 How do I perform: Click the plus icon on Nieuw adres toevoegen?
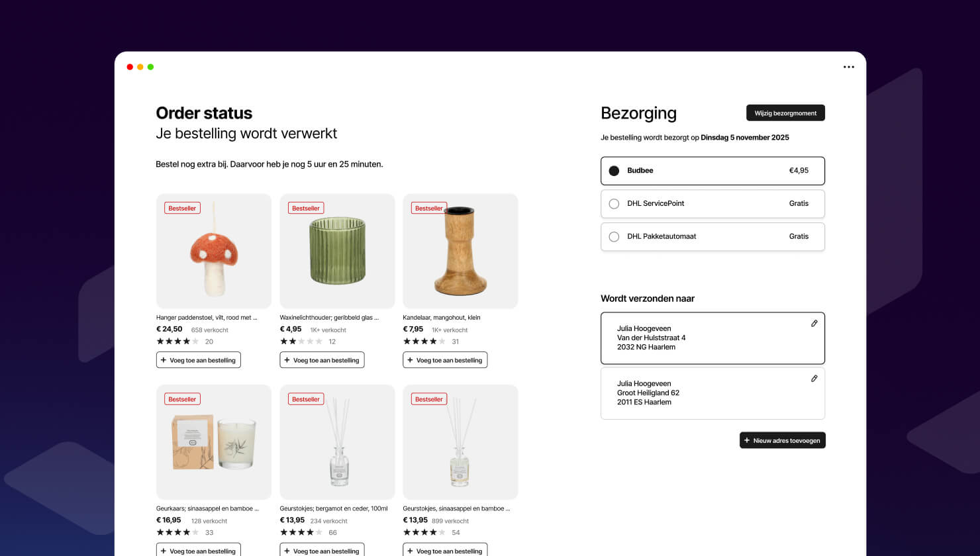(747, 440)
